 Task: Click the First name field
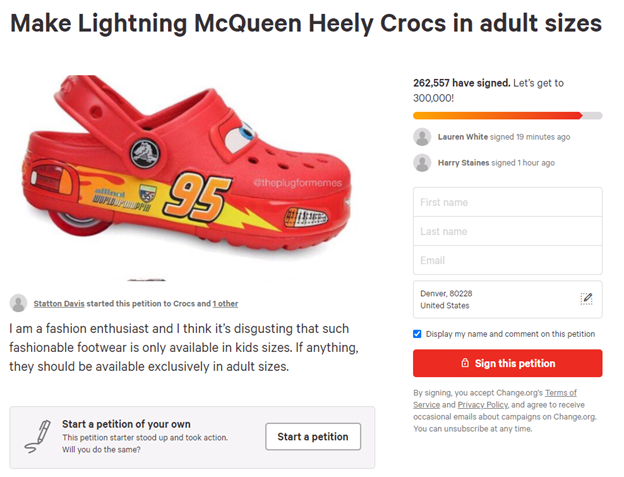pyautogui.click(x=507, y=202)
